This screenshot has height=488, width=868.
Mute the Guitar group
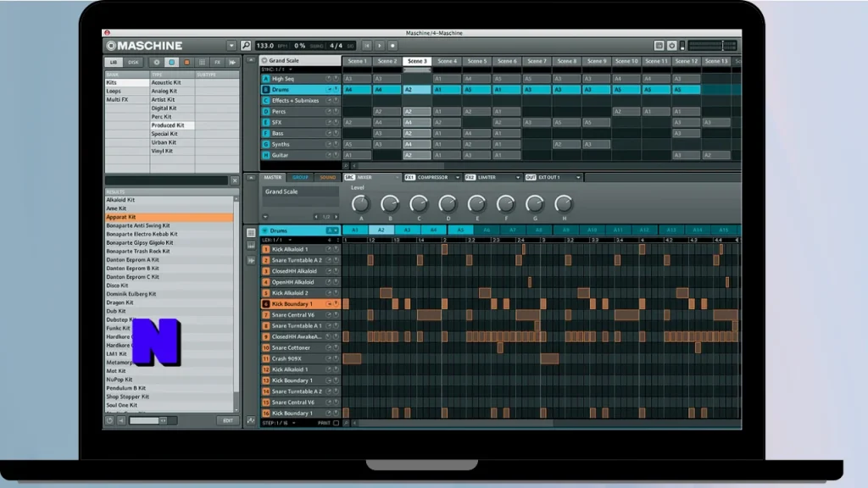click(x=336, y=156)
